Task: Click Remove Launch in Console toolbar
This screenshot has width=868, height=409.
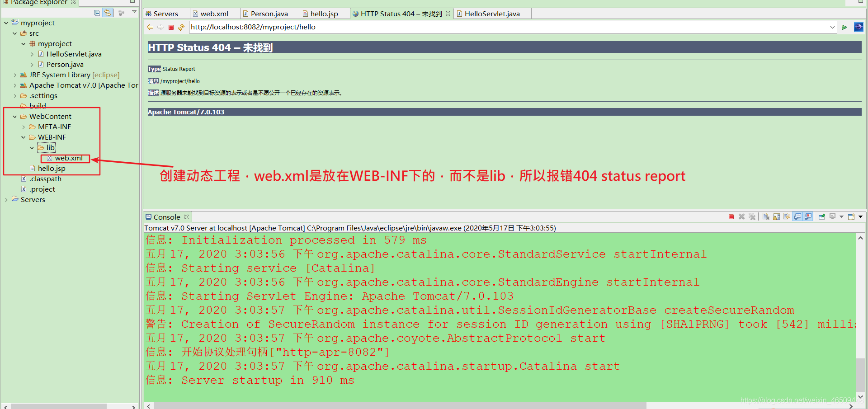Action: click(741, 217)
